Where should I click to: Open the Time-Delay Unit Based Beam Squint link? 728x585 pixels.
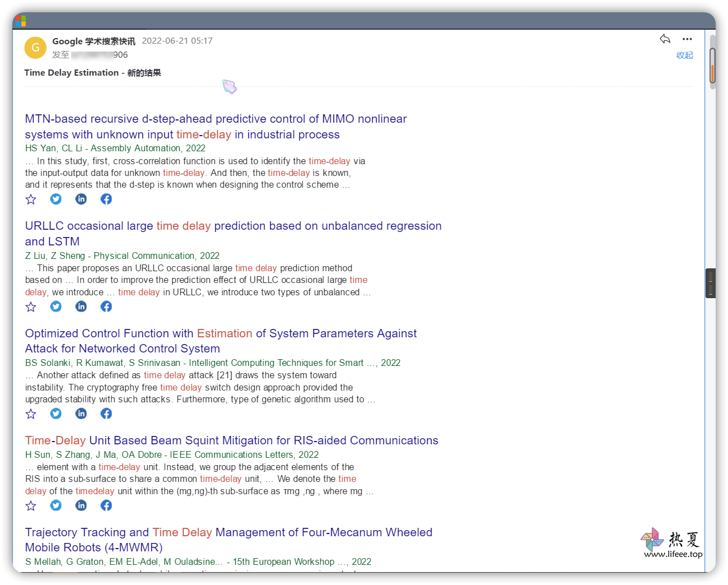click(231, 440)
